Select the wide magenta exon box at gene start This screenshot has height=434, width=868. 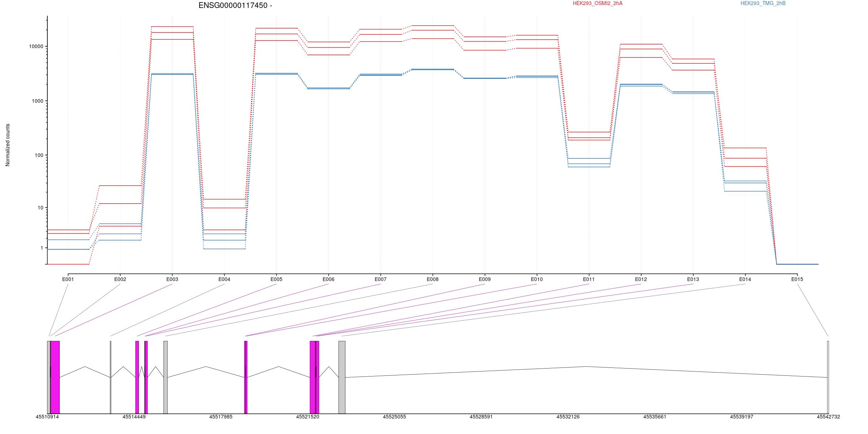click(55, 377)
